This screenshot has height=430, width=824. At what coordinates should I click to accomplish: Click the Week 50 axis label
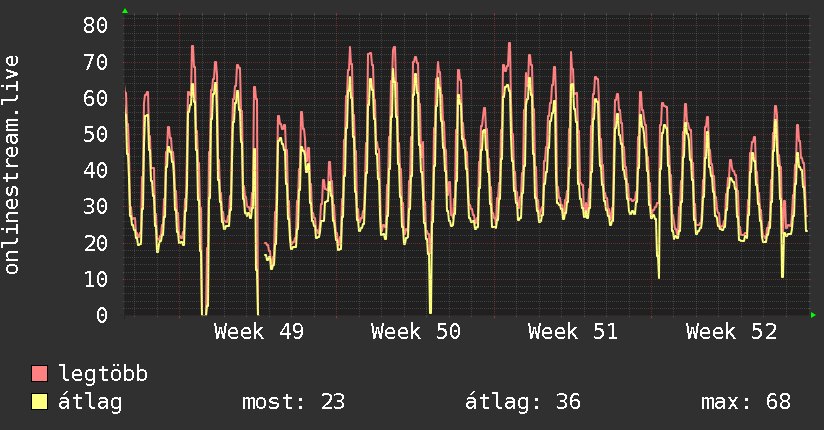[416, 332]
